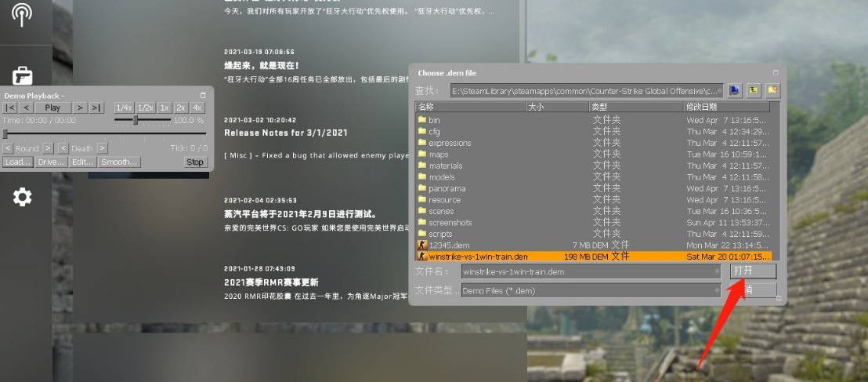Select the screenshots folder
This screenshot has height=382, width=868.
pos(594,222)
